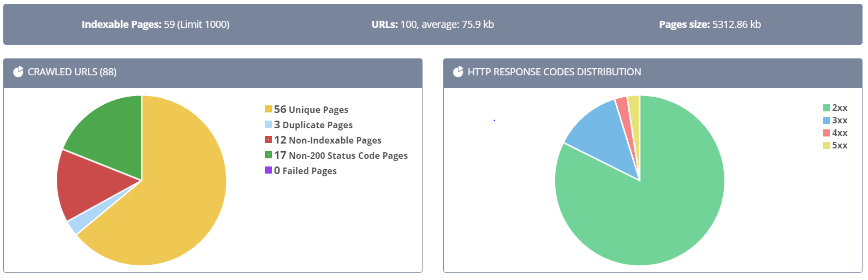Click the purple Failed Pages legend swatch
The height and width of the screenshot is (280, 868).
coord(268,170)
